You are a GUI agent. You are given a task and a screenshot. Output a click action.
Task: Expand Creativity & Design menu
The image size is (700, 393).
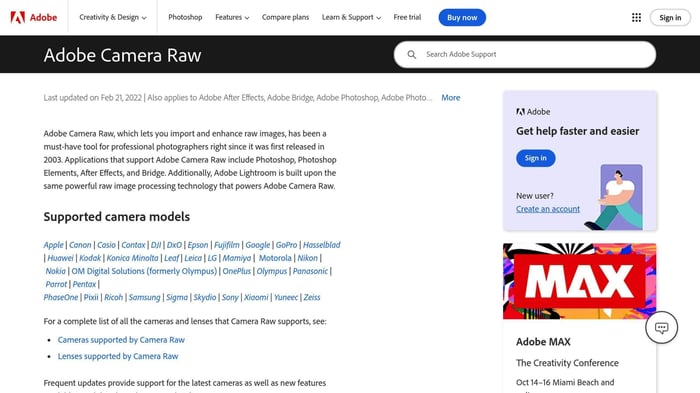(113, 17)
